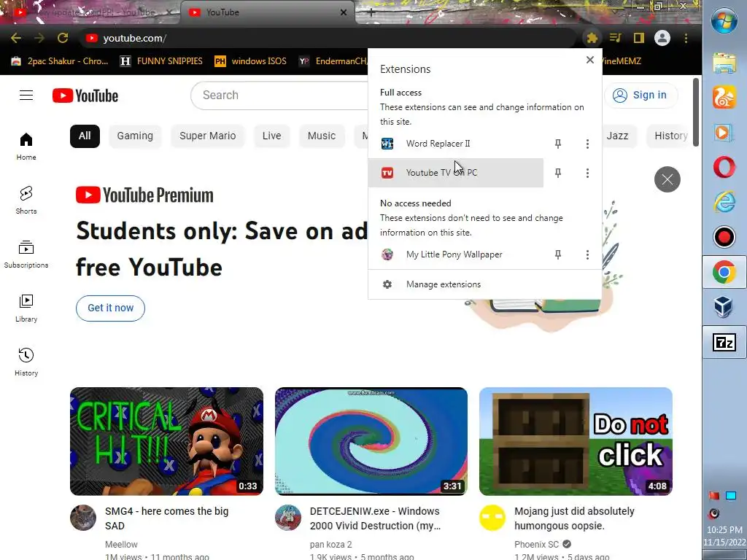This screenshot has width=747, height=560.
Task: Click the YouTube Search box
Action: click(281, 96)
